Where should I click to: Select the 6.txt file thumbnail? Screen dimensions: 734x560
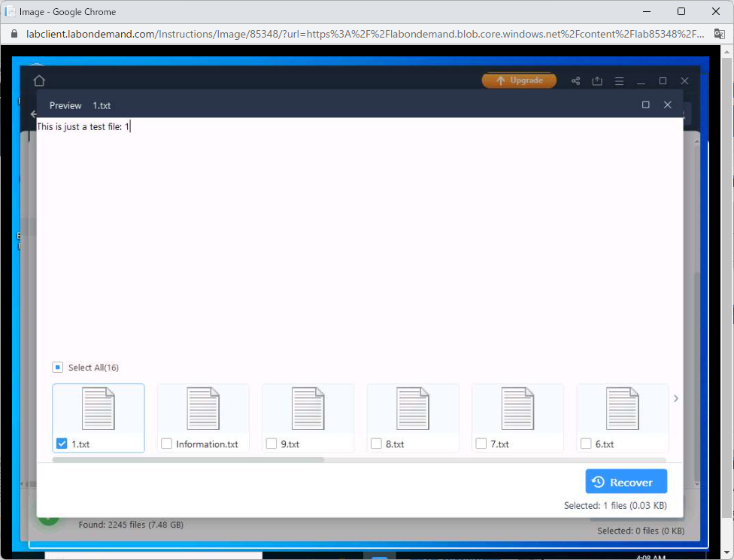(623, 410)
